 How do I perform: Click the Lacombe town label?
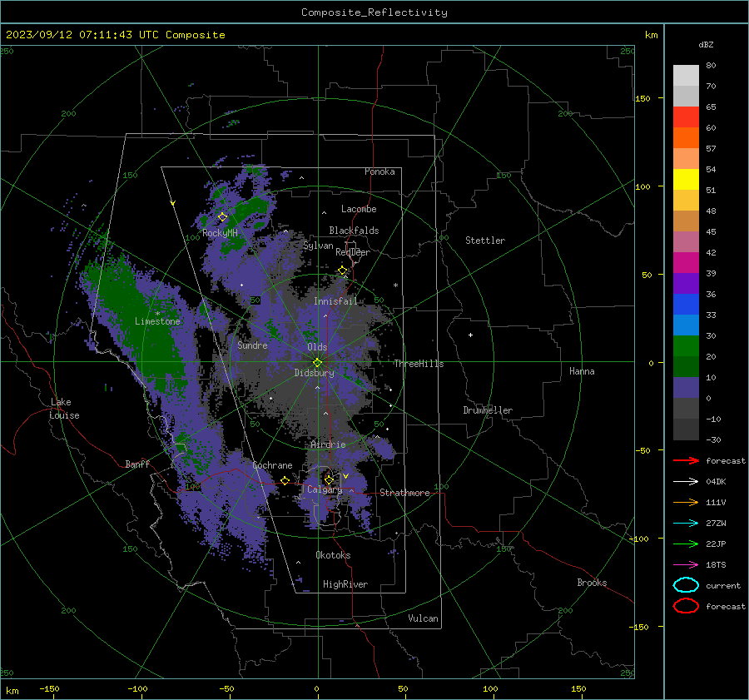coord(359,209)
